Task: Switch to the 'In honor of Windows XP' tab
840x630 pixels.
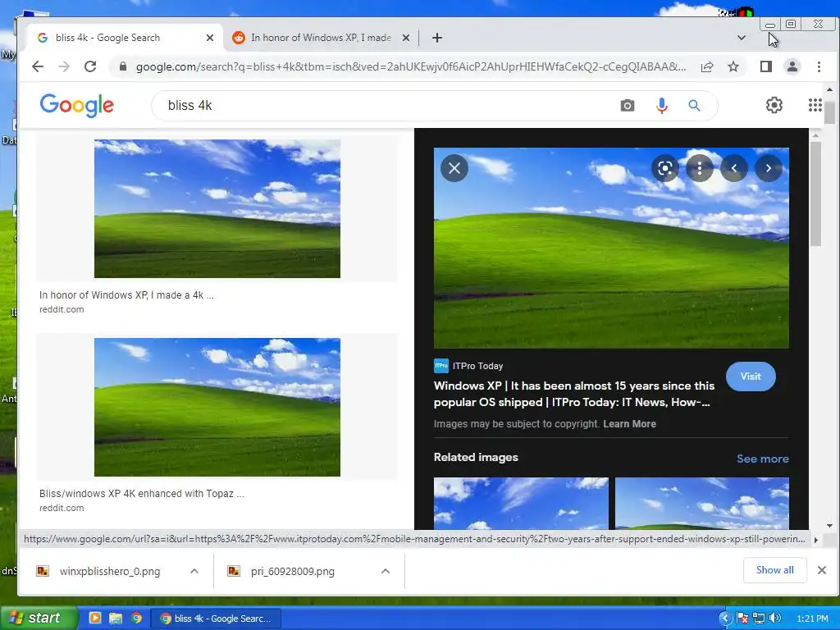Action: click(321, 38)
